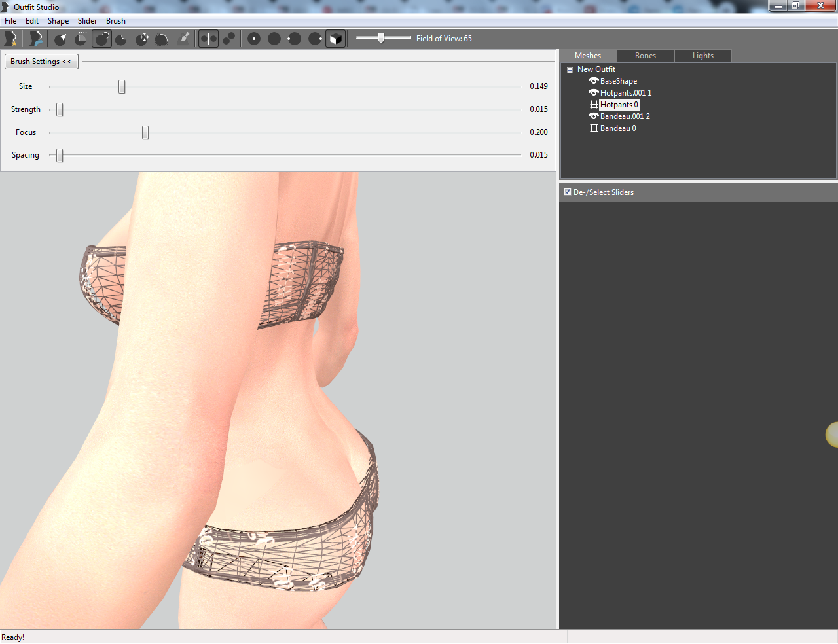This screenshot has height=644, width=838.
Task: Open the Shape menu
Action: coord(58,21)
